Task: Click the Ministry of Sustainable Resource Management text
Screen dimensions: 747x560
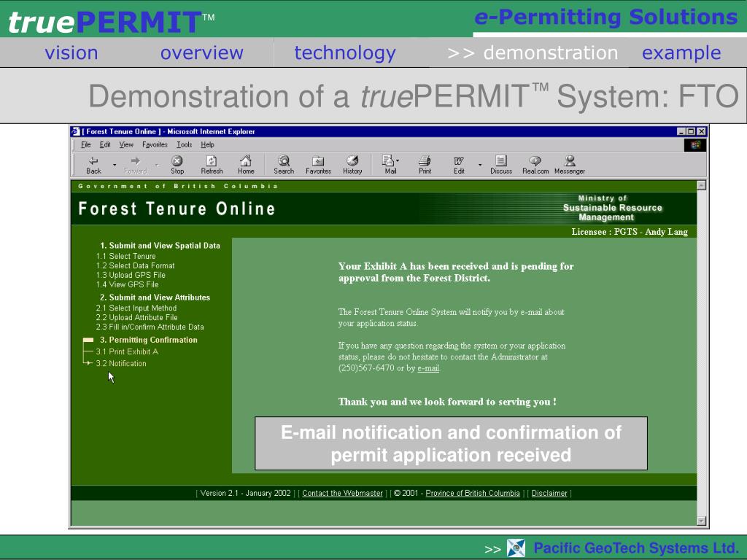Action: click(x=613, y=208)
